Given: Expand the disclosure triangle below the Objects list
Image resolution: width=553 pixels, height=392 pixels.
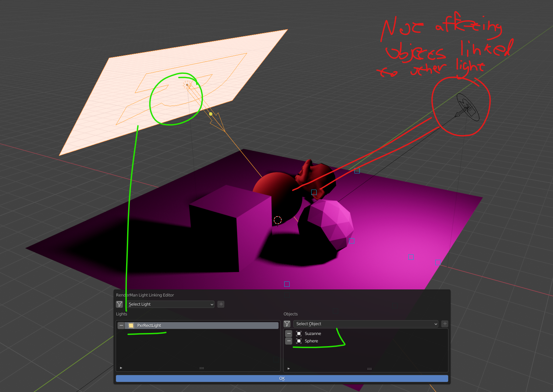Looking at the screenshot, I should coord(288,368).
